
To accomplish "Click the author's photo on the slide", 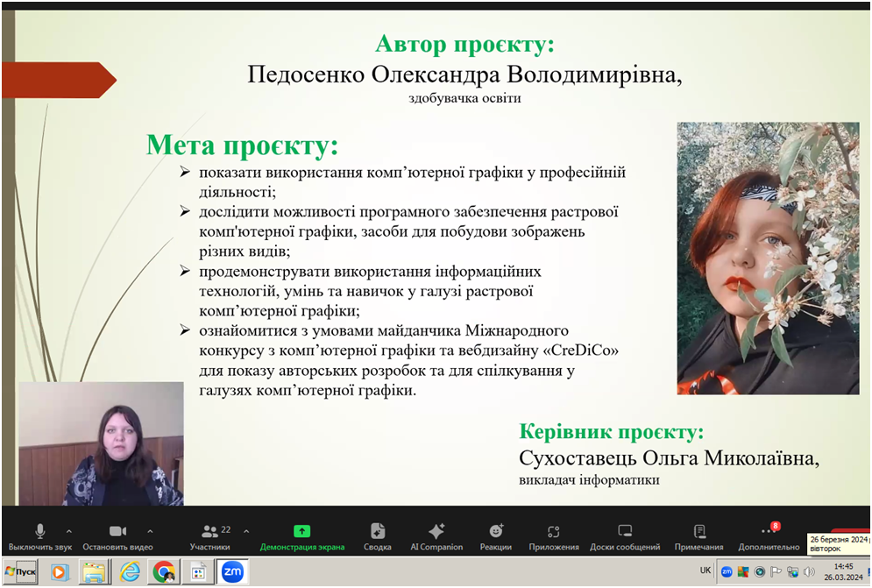I will click(768, 259).
